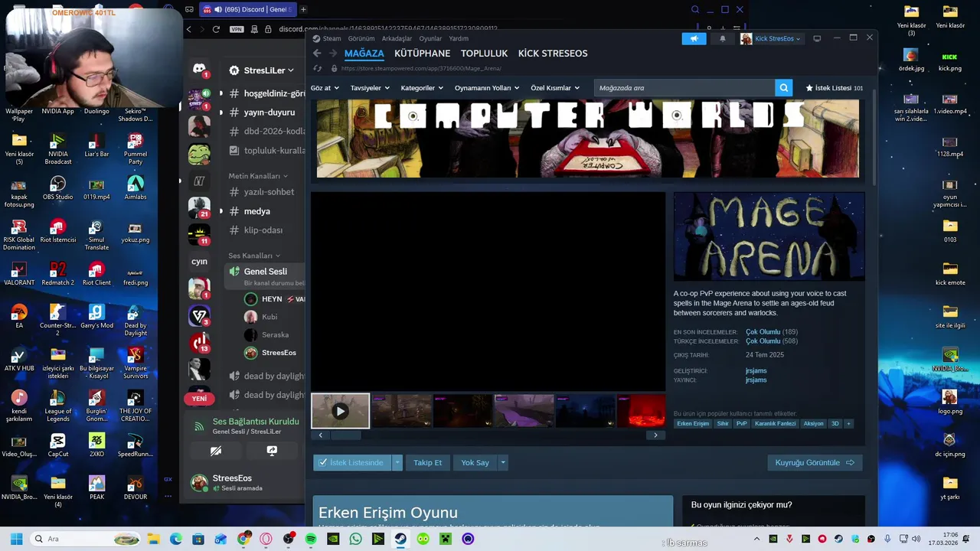Select kick.png file on desktop
980x551 pixels.
(x=949, y=60)
